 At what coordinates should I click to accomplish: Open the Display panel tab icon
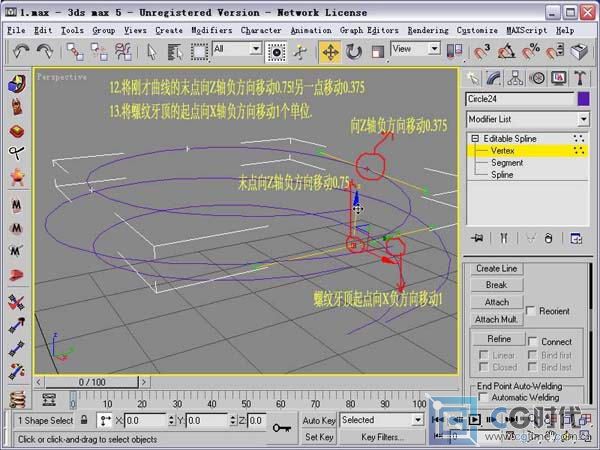pyautogui.click(x=559, y=78)
